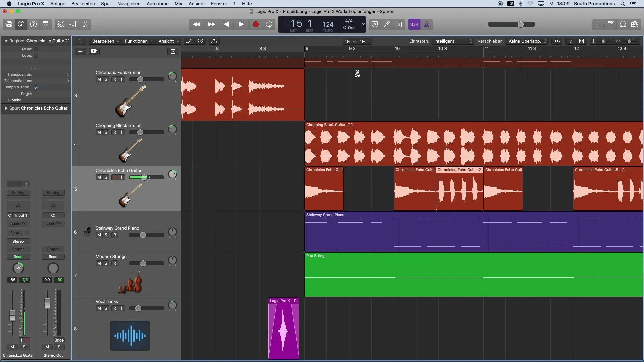The height and width of the screenshot is (362, 644).
Task: Toggle Solo mode S icon
Action: [x=399, y=24]
